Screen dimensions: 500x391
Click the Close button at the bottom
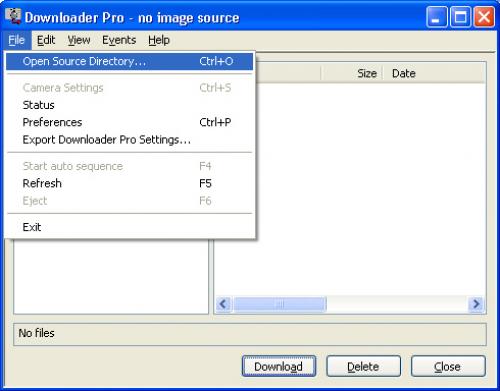(x=448, y=366)
